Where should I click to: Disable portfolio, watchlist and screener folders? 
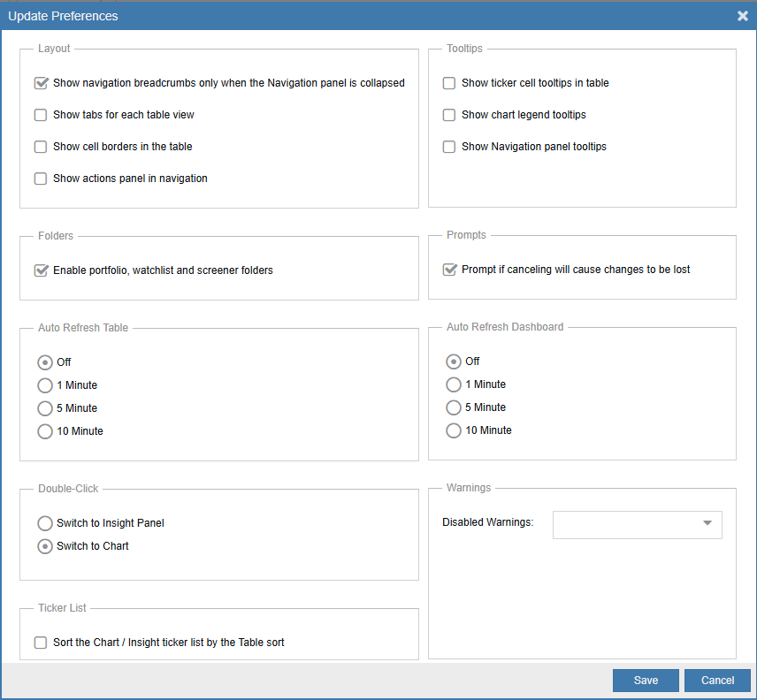click(x=41, y=270)
